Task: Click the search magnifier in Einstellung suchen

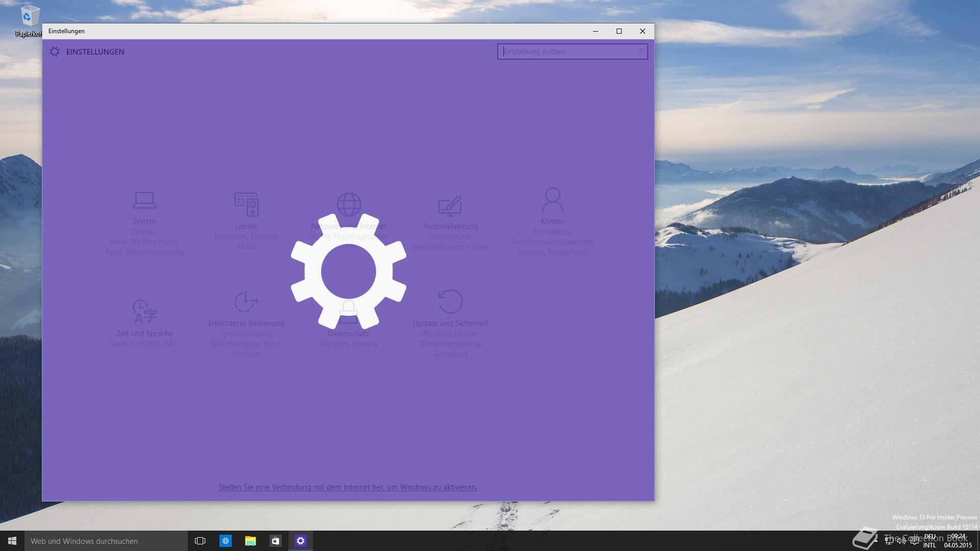Action: [641, 52]
